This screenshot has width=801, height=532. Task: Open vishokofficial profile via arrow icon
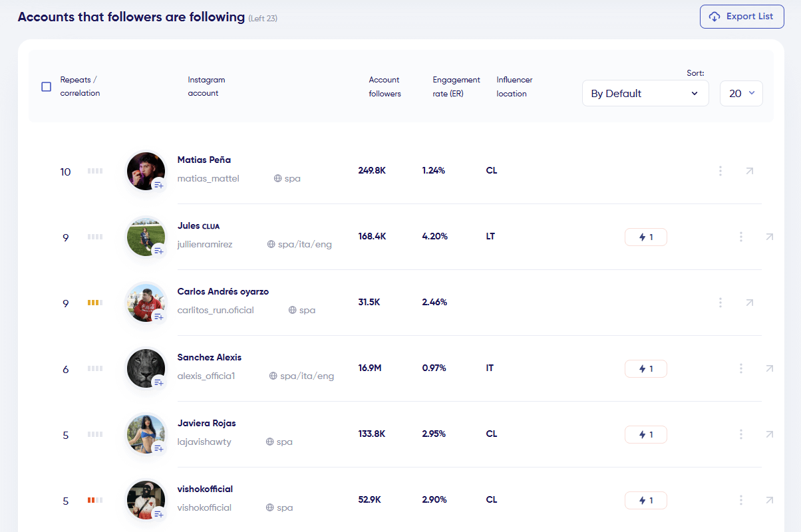pos(769,500)
